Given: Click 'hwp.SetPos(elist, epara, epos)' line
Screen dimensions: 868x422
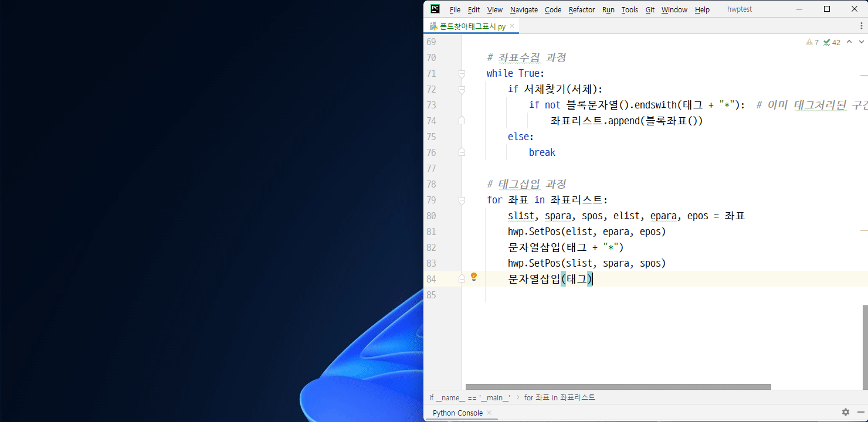Looking at the screenshot, I should 587,232.
